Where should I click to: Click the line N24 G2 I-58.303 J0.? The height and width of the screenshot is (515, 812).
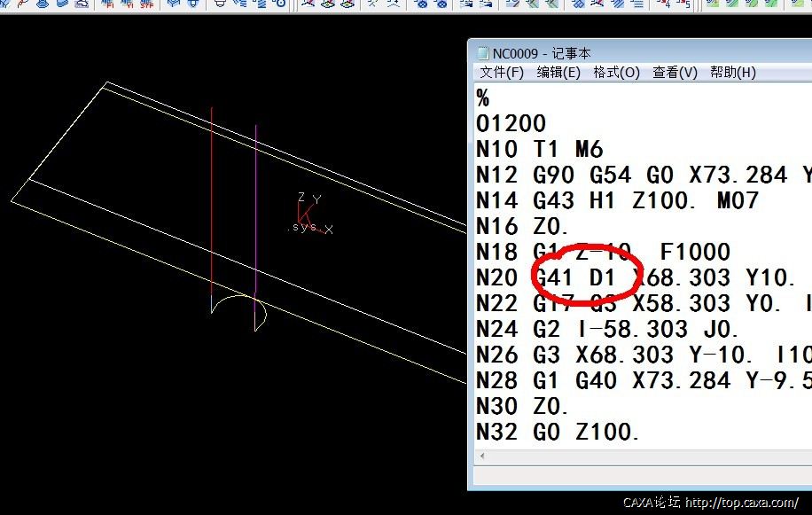608,330
